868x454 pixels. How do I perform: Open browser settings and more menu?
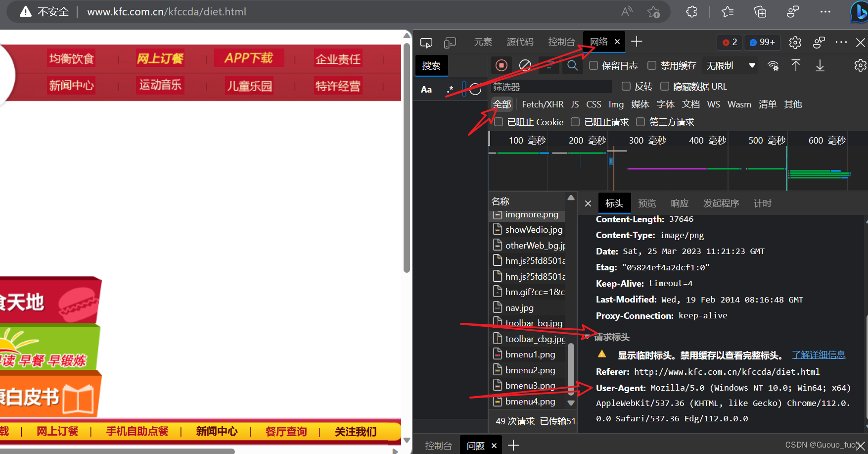825,12
